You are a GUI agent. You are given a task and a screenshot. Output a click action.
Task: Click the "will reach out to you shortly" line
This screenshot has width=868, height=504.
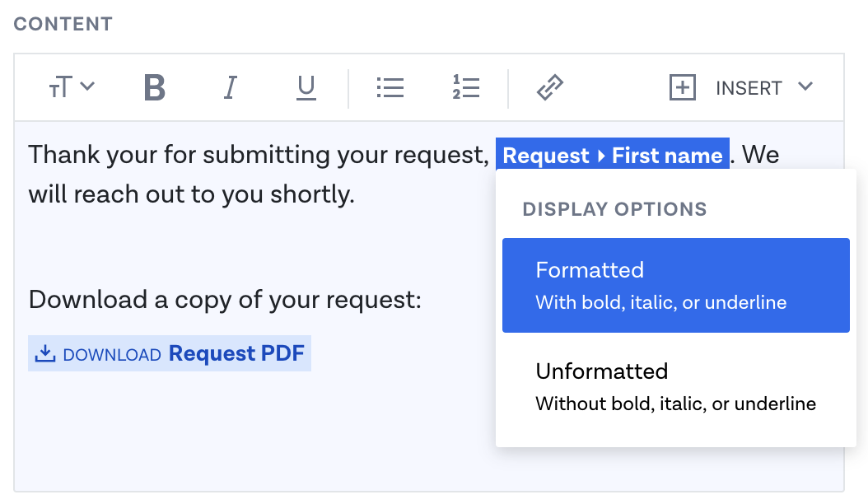point(191,194)
